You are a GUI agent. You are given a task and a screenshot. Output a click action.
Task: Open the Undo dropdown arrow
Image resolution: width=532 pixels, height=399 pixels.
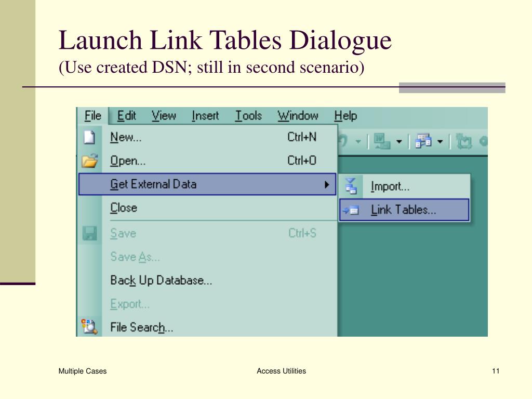coord(358,141)
